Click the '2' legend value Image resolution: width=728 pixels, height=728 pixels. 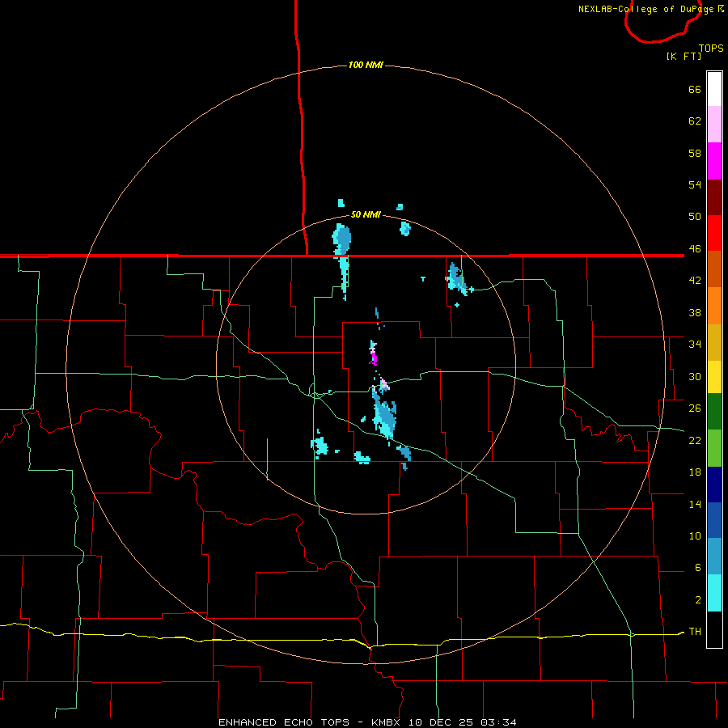[x=698, y=600]
